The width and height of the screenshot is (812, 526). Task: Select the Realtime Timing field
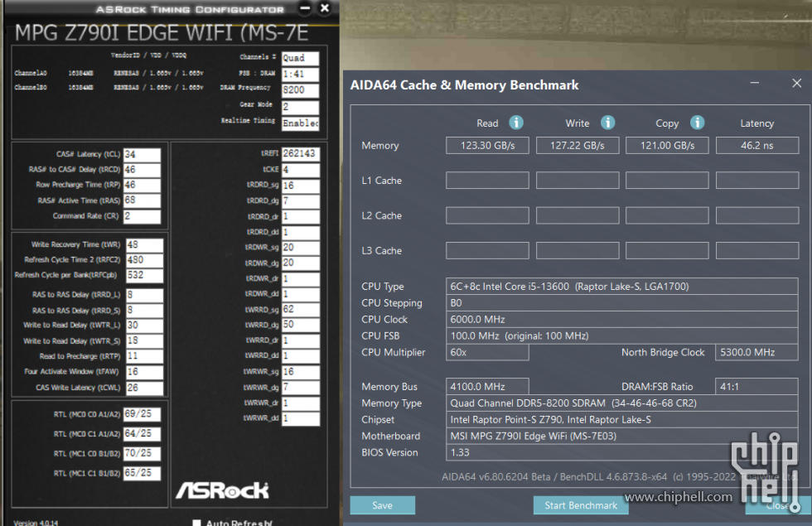[300, 123]
